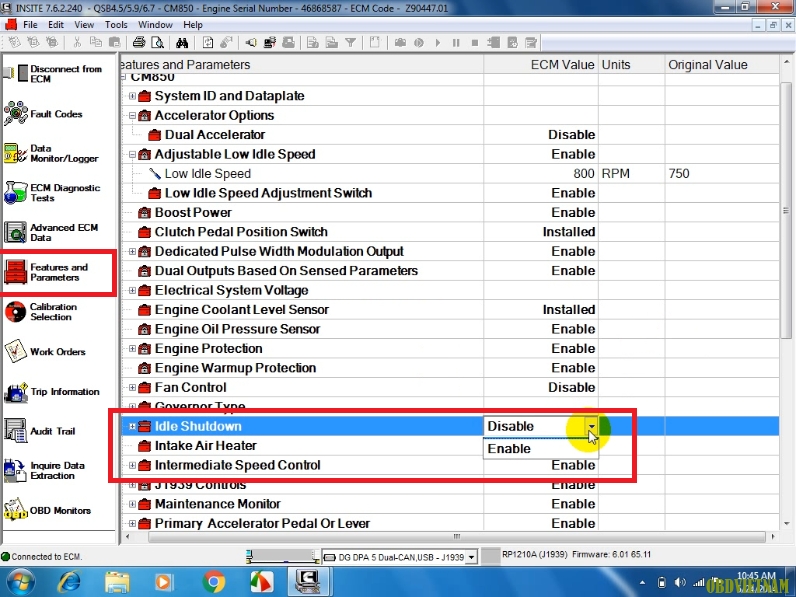Image resolution: width=796 pixels, height=597 pixels.
Task: Open the File menu
Action: (x=30, y=24)
